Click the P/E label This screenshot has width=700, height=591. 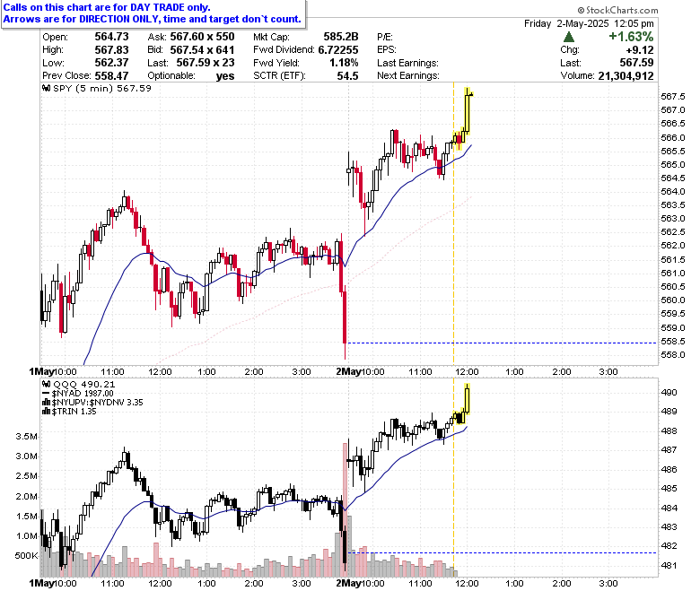385,37
